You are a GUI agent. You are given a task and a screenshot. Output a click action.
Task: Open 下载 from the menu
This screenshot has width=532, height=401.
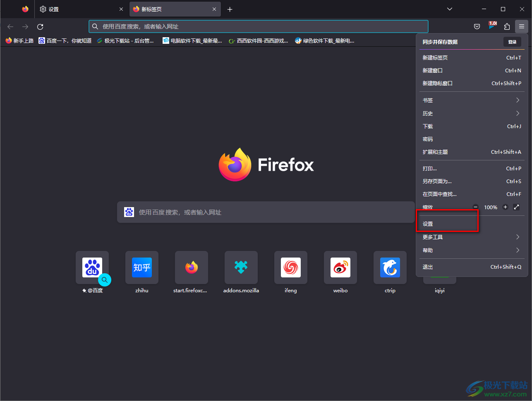472,126
